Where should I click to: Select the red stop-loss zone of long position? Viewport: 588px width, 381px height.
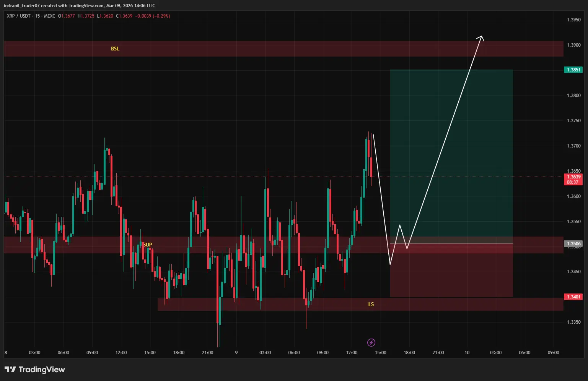pos(451,270)
